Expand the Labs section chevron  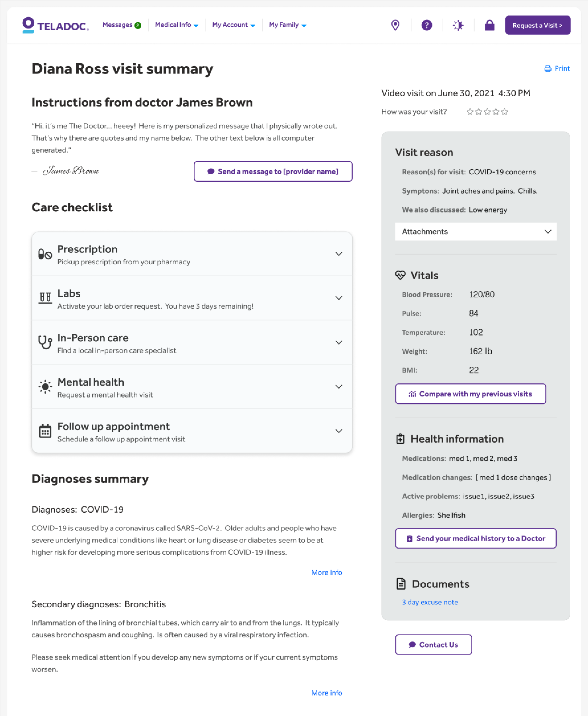[339, 298]
